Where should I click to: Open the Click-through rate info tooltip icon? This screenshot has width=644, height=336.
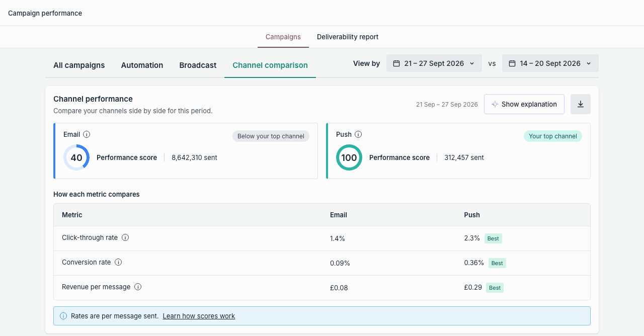pos(125,237)
